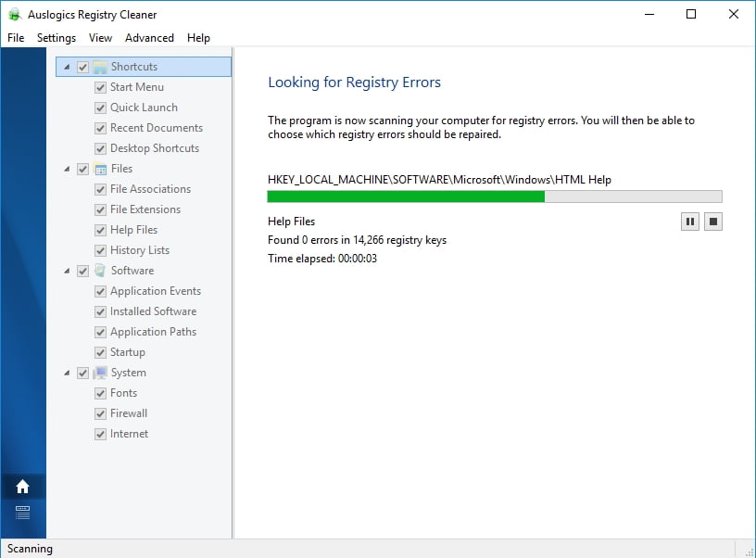Click the 'Found 0 errors' status line
The width and height of the screenshot is (756, 558).
click(357, 240)
